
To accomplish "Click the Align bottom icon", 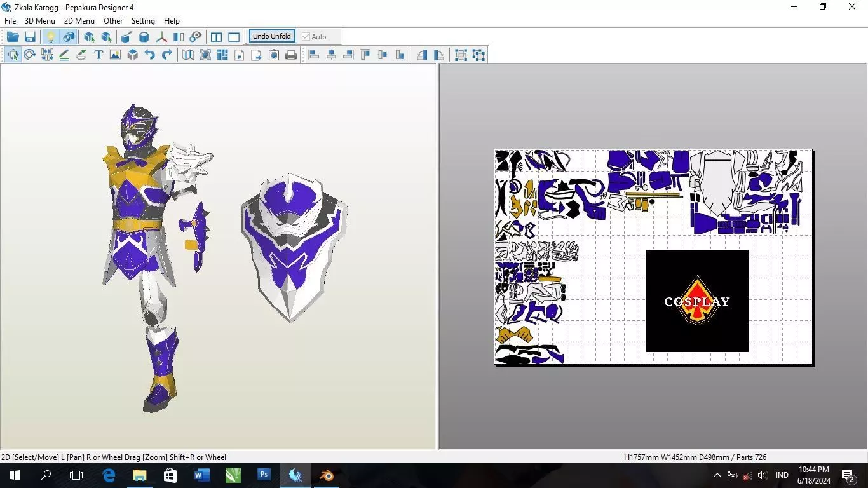I will pyautogui.click(x=400, y=55).
